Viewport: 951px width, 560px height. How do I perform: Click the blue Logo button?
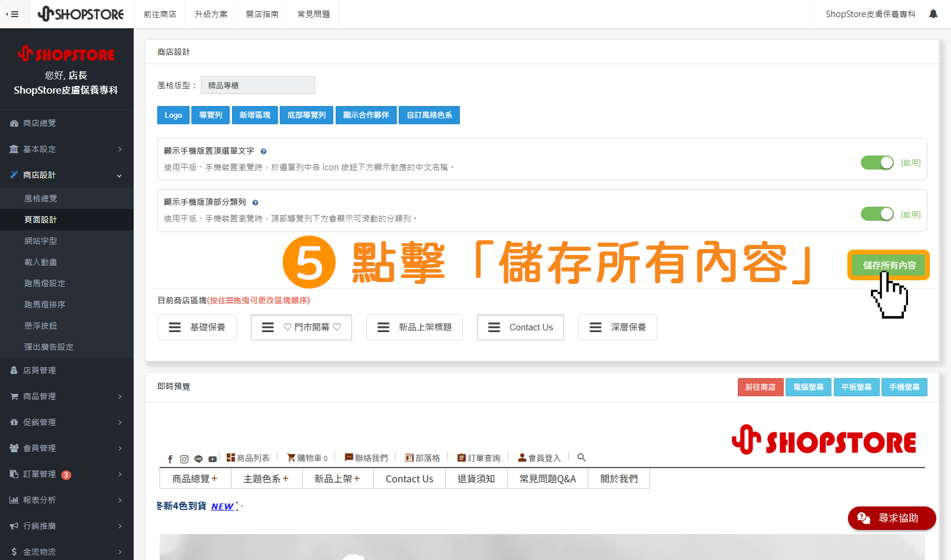pyautogui.click(x=173, y=115)
